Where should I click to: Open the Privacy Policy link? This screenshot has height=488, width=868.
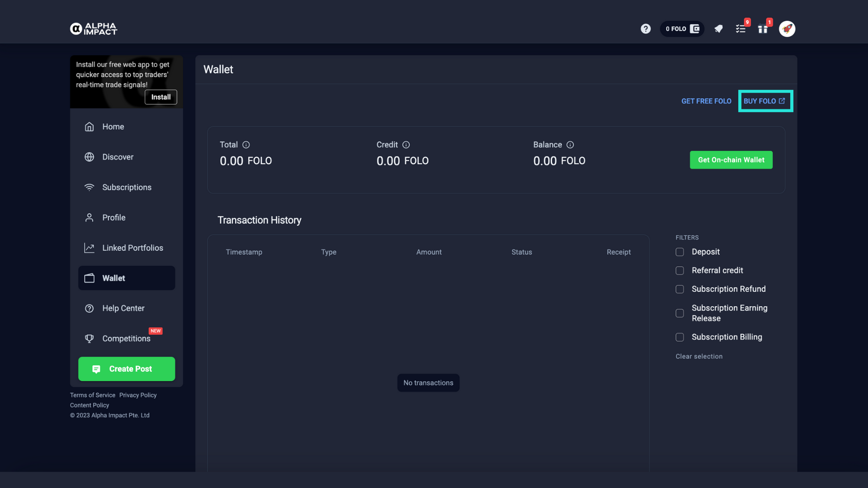(138, 395)
